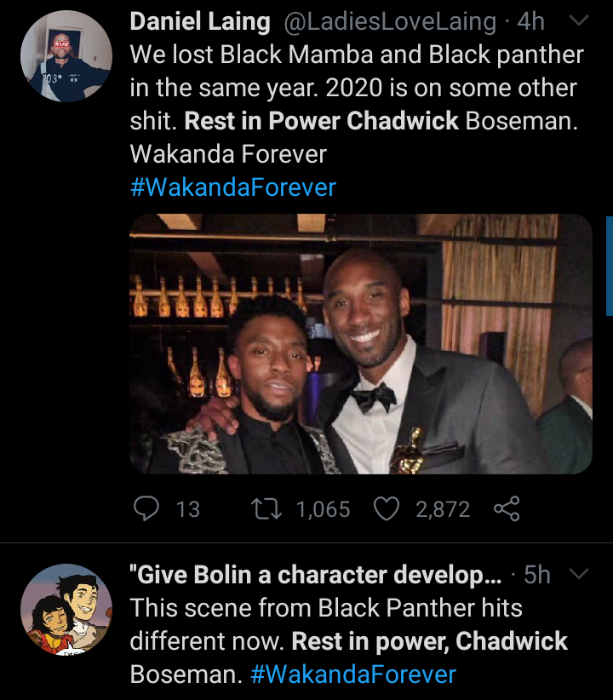Open #WakandaForever hashtag in Daniel's tweet
Screen dimensions: 613x700
[x=232, y=187]
